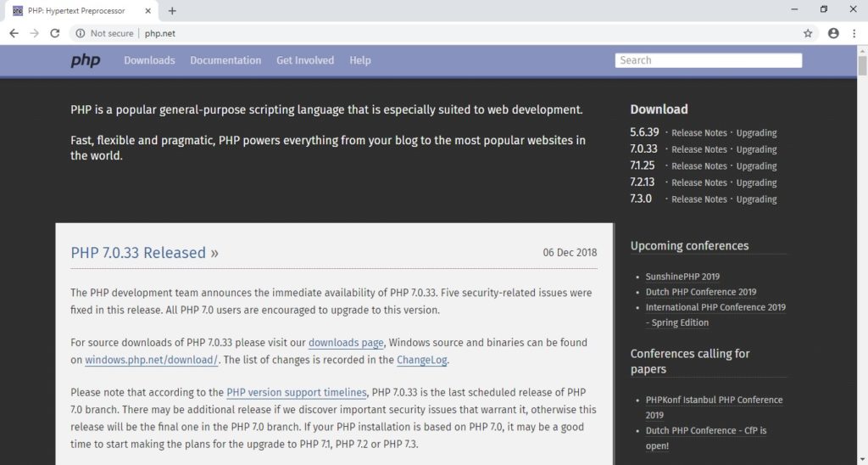Click the browser address bar URL
The height and width of the screenshot is (465, 868).
[x=160, y=33]
